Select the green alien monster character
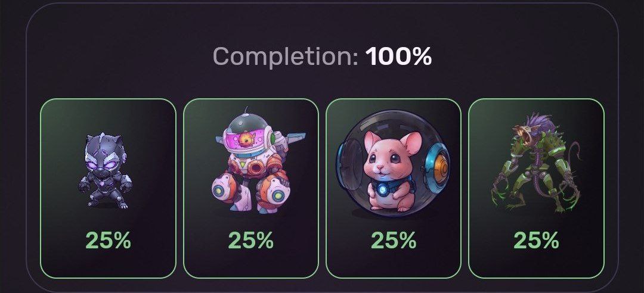The height and width of the screenshot is (293, 644). coord(535,163)
